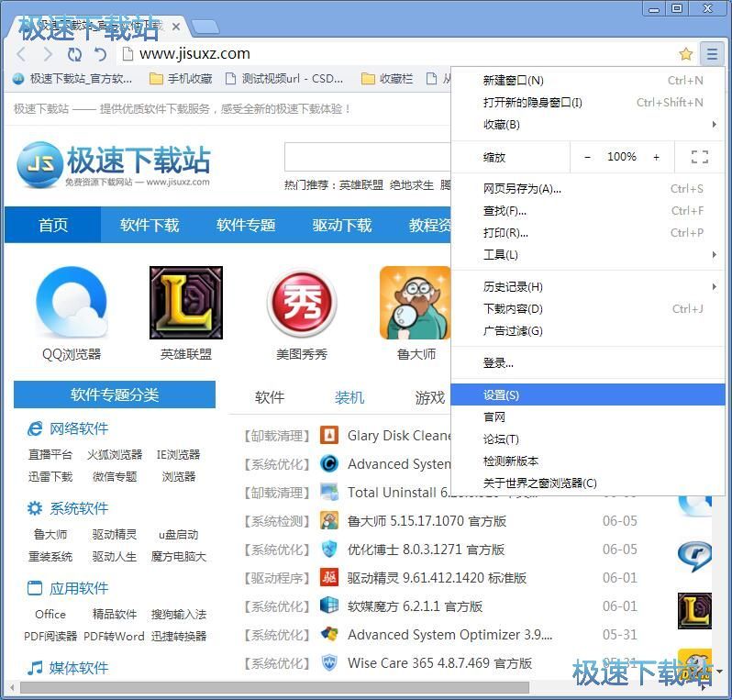Viewport: 732px width, 700px height.
Task: Open 火狐浏览器 category link
Action: (115, 454)
